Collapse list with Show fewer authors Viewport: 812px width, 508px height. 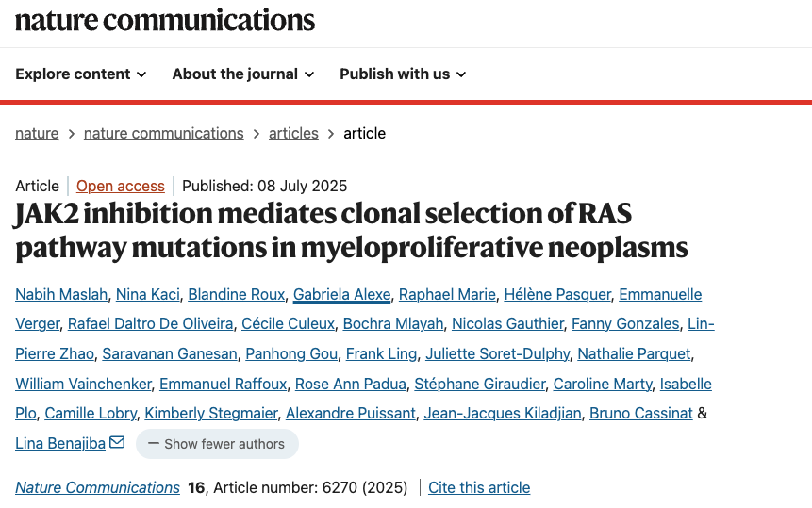pos(217,444)
